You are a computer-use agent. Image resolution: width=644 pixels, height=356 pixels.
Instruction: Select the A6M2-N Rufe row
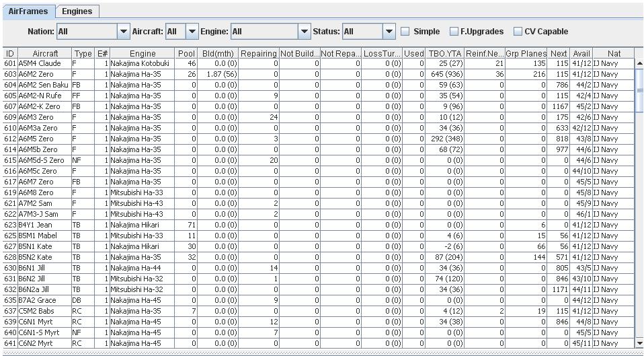click(319, 96)
